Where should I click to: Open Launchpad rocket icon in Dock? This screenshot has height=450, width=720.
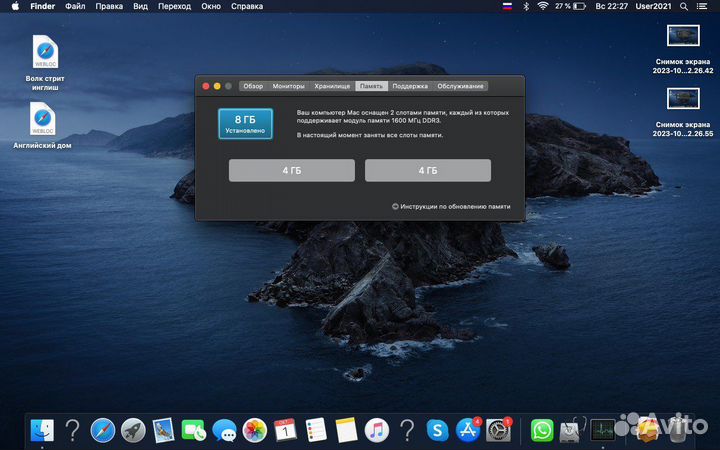133,431
